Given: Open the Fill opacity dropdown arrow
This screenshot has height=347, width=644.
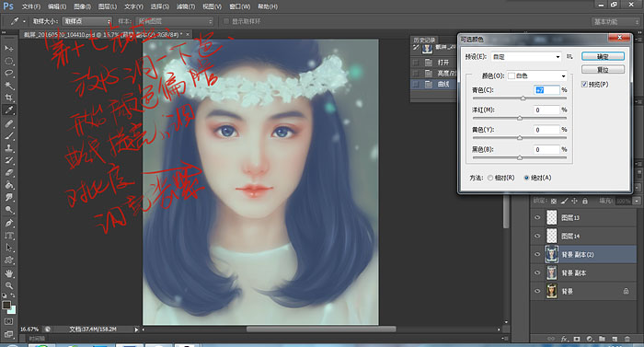Looking at the screenshot, I should [x=637, y=201].
